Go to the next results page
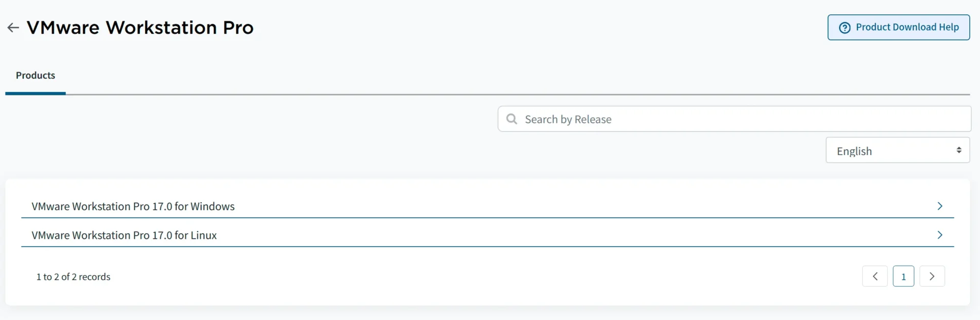 [932, 276]
